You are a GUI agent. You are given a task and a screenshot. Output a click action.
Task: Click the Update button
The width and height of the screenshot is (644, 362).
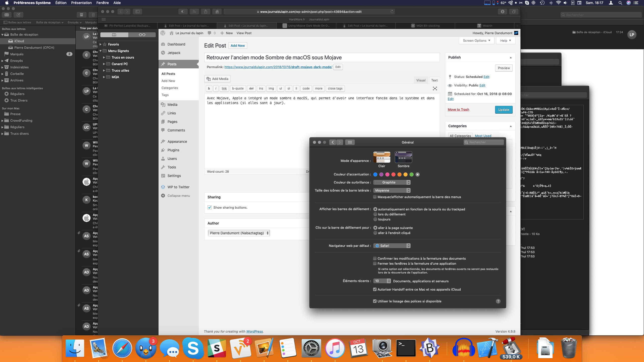click(x=504, y=110)
